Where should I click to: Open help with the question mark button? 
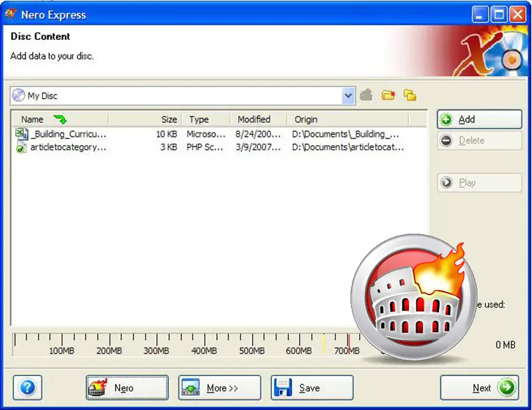coord(27,387)
